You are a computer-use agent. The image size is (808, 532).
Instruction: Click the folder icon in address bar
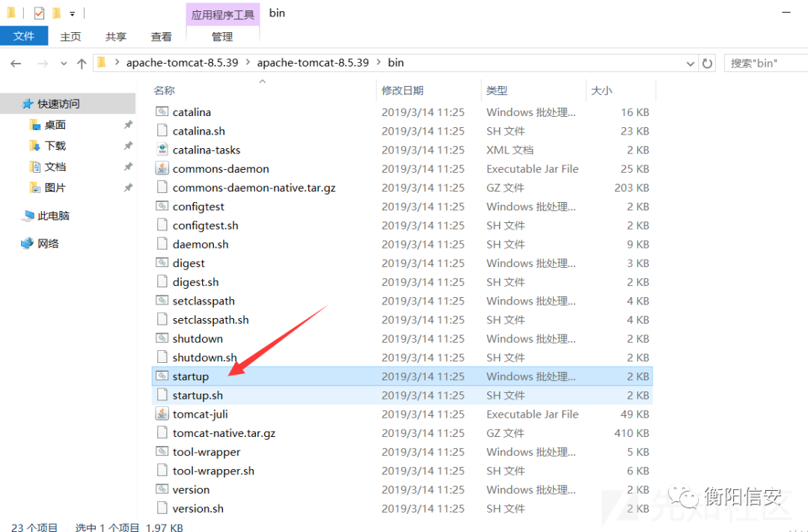click(x=102, y=62)
